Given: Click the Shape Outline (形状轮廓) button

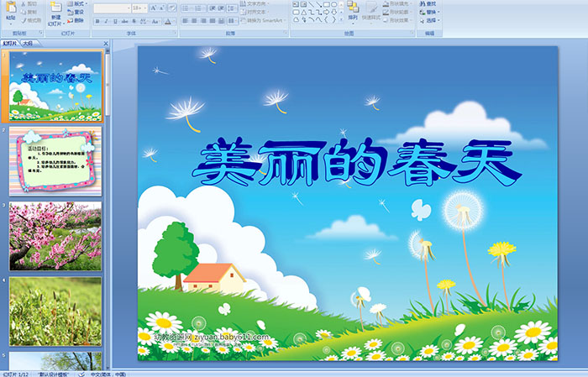Looking at the screenshot, I should [x=397, y=12].
